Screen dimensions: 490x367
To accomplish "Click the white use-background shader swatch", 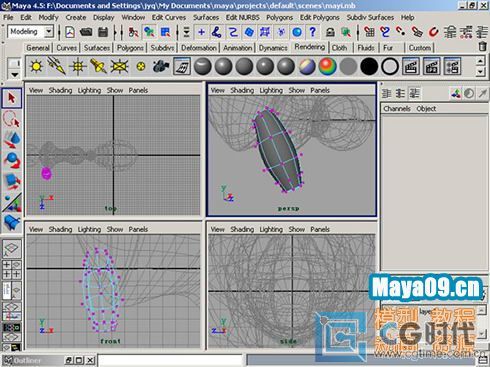I will [390, 66].
